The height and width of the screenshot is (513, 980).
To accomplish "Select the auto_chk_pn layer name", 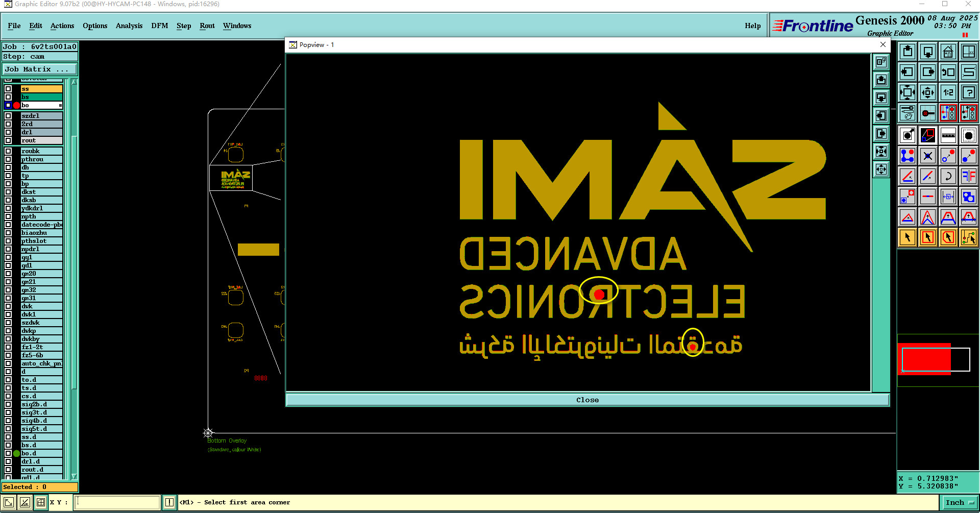I will coord(42,363).
